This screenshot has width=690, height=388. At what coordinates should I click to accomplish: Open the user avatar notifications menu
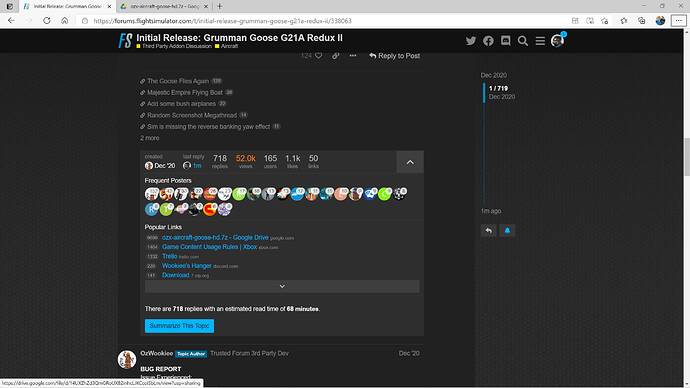(558, 40)
